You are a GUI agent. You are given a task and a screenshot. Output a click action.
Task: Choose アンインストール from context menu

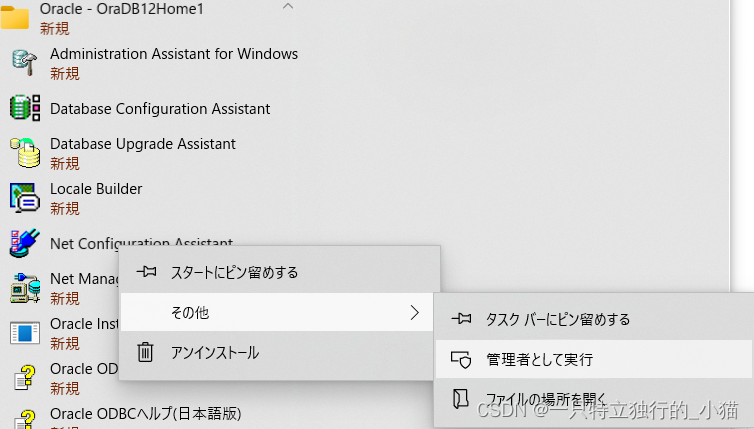point(277,353)
